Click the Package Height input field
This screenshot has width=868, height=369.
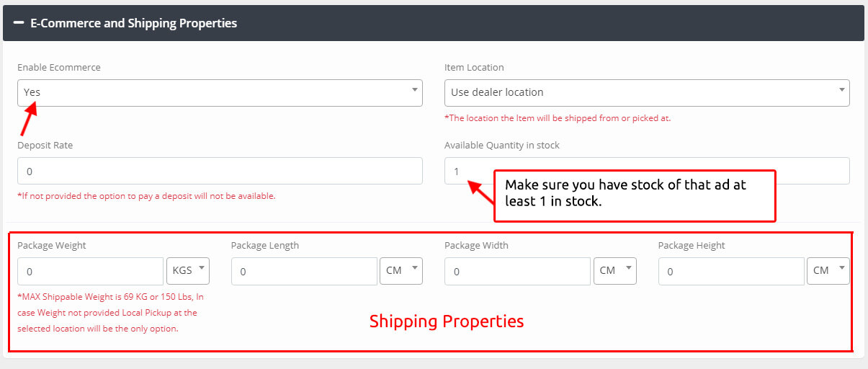pyautogui.click(x=730, y=272)
